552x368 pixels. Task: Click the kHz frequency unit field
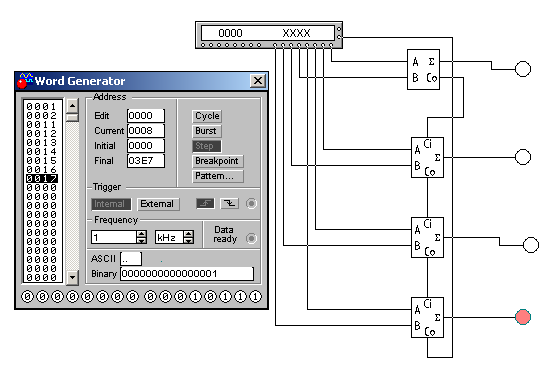(170, 237)
